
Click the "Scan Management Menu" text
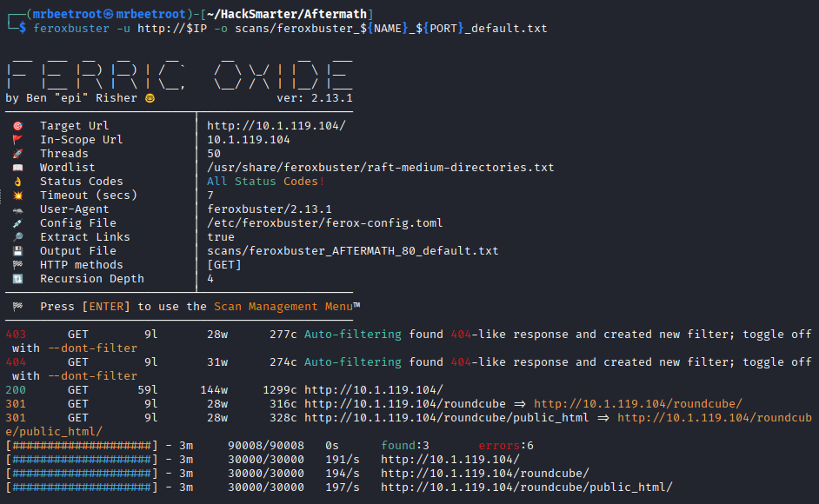(x=283, y=307)
